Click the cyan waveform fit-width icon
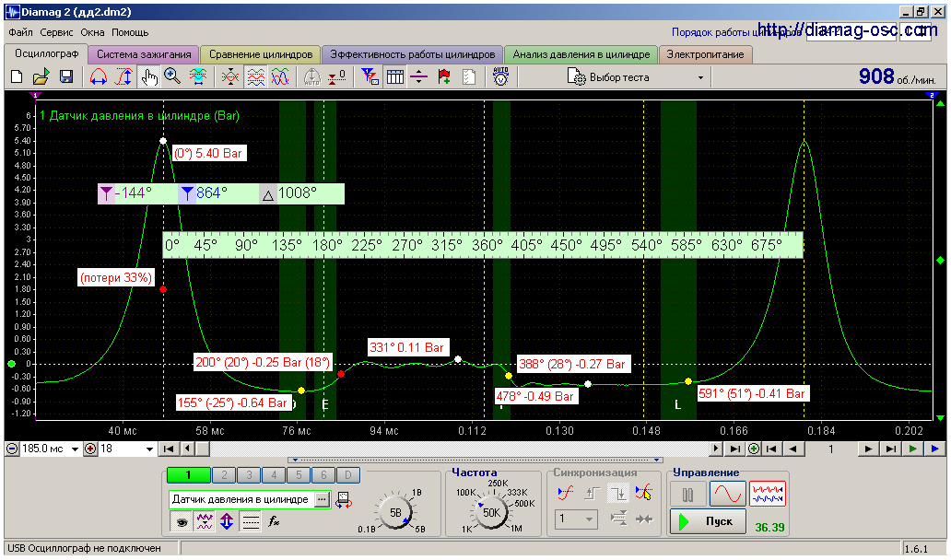The height and width of the screenshot is (560, 951). (x=198, y=76)
